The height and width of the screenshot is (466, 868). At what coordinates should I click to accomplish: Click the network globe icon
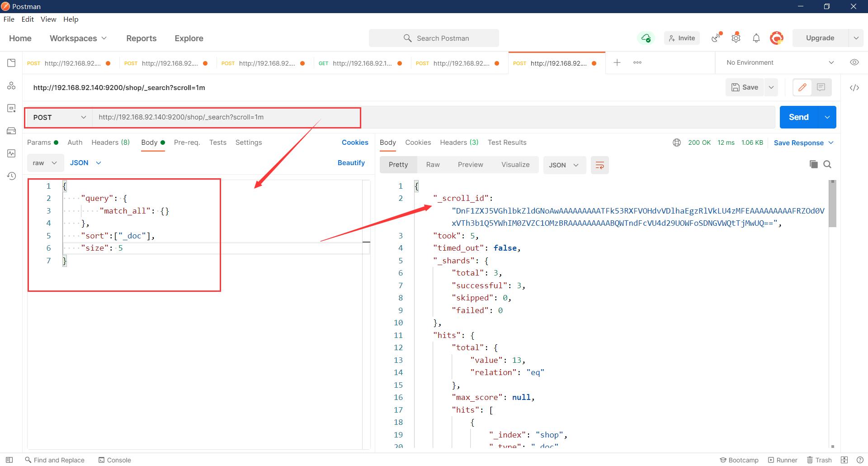coord(677,143)
